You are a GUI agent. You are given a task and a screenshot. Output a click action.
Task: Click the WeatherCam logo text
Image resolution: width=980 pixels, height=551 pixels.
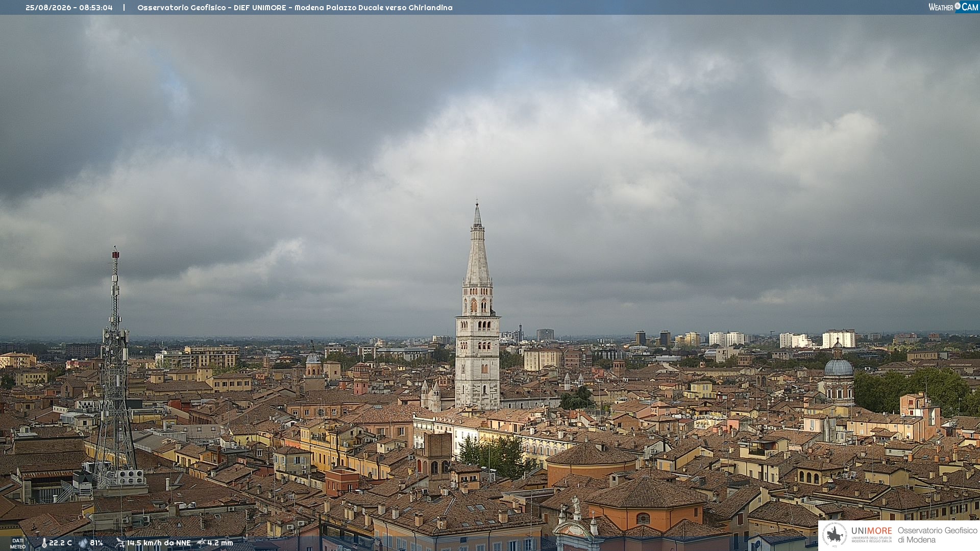[953, 7]
